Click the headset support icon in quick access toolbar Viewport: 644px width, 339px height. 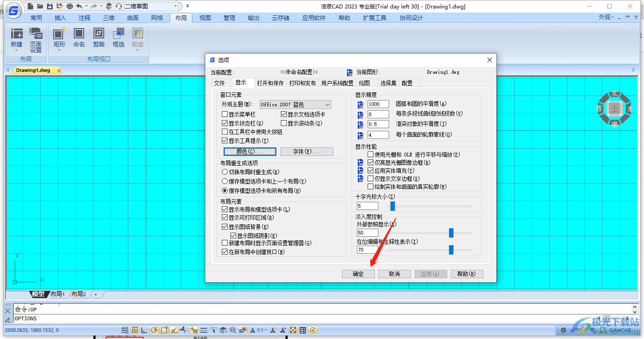coord(119,6)
